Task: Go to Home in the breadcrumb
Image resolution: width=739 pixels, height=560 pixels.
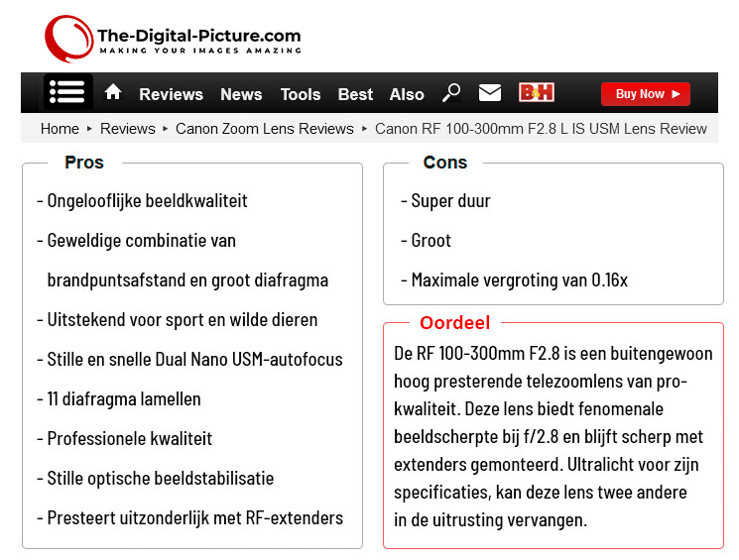Action: tap(60, 129)
